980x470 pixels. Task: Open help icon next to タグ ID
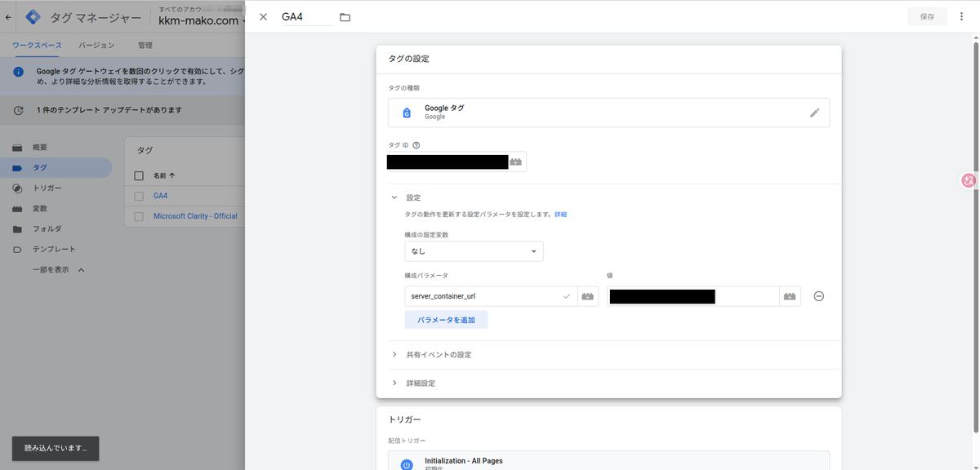[416, 145]
